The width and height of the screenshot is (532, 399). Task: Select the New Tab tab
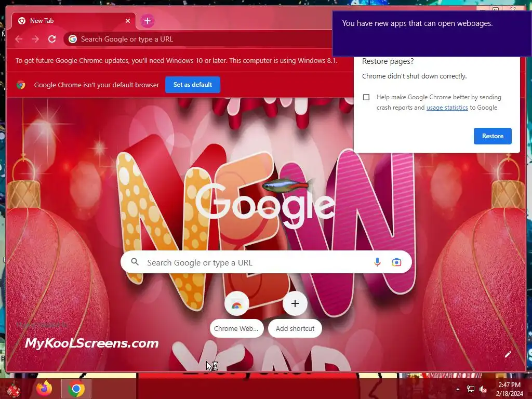pos(74,21)
